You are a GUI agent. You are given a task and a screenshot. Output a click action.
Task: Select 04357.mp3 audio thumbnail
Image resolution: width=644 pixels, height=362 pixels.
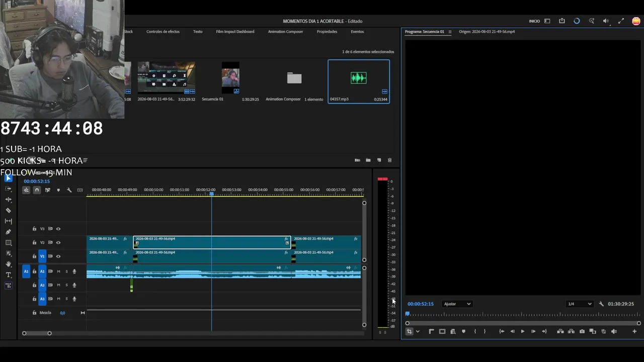pyautogui.click(x=359, y=78)
